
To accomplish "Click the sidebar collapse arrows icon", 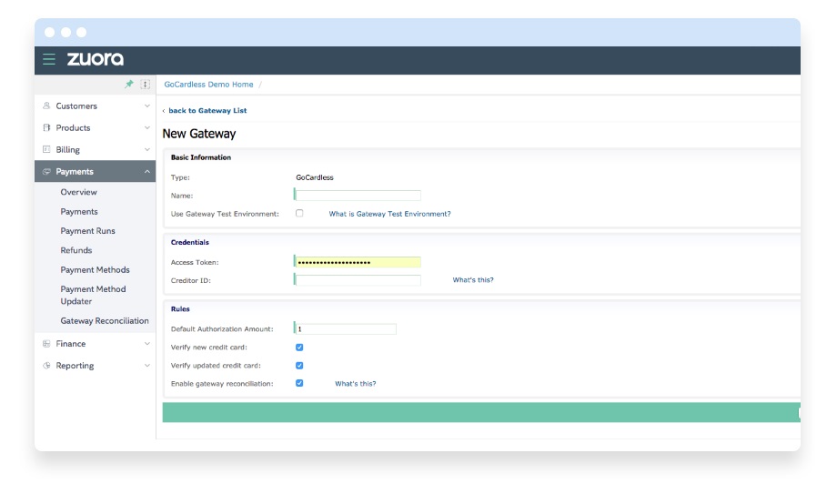I will coord(146,85).
